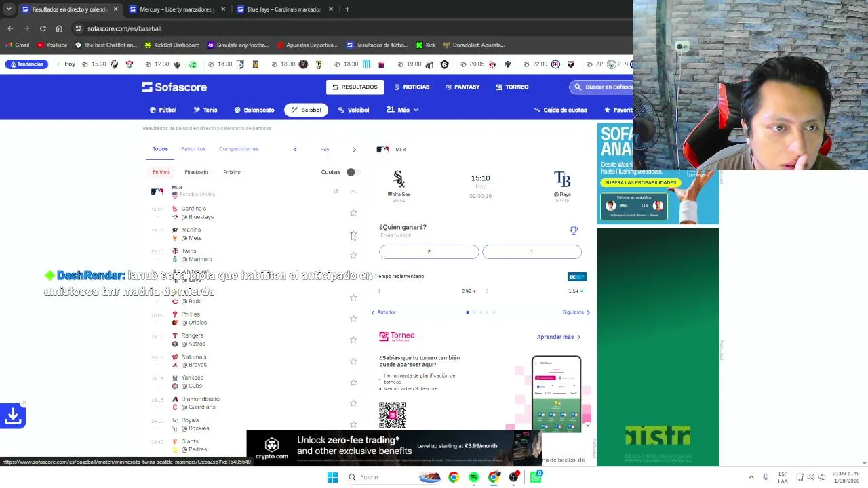Click the RESULTADOS button
Viewport: 868px width, 488px height.
(x=355, y=87)
